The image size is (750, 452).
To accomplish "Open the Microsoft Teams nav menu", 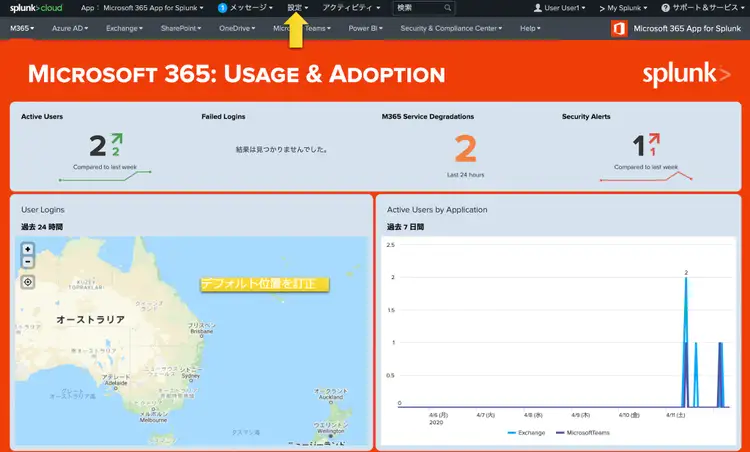I will pyautogui.click(x=302, y=28).
